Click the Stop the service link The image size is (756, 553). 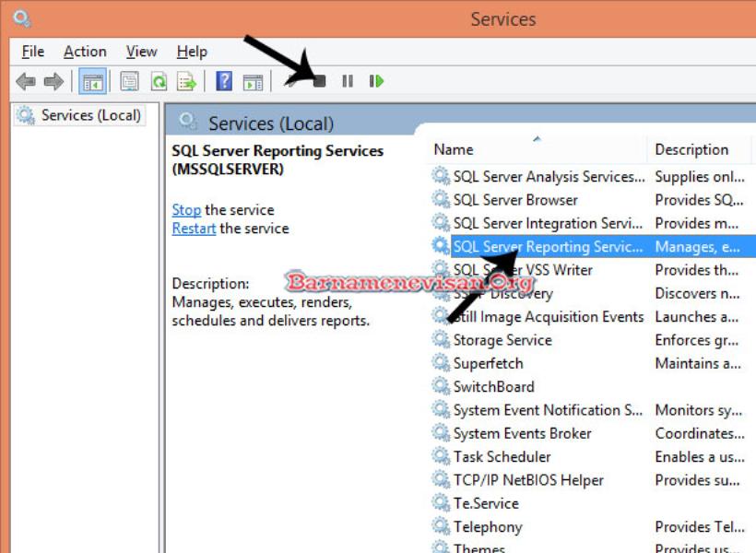[186, 210]
